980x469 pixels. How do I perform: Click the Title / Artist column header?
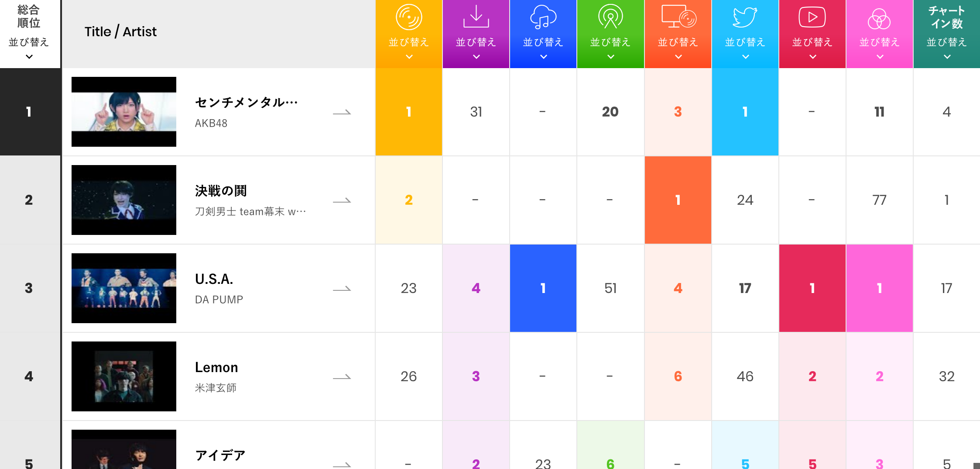120,32
